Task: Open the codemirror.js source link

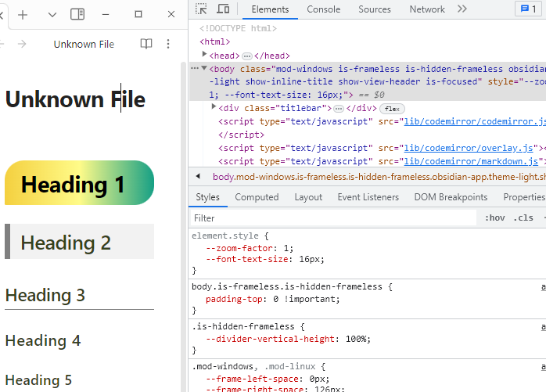Action: 475,121
